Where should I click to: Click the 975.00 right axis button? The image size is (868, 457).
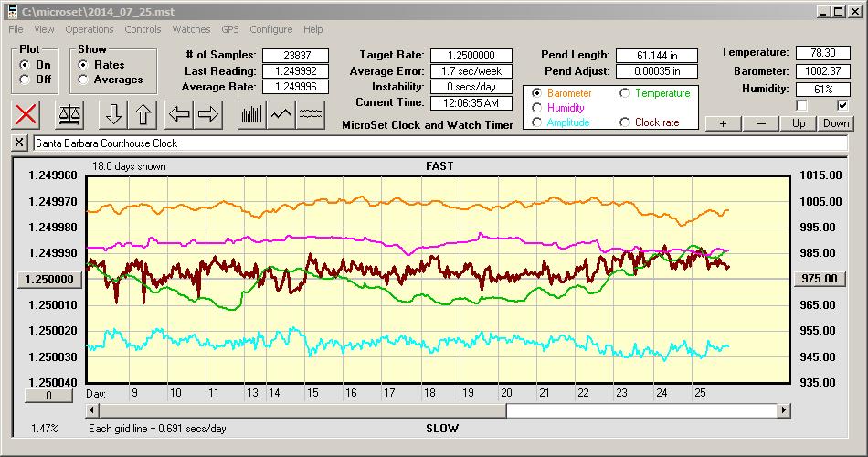820,279
